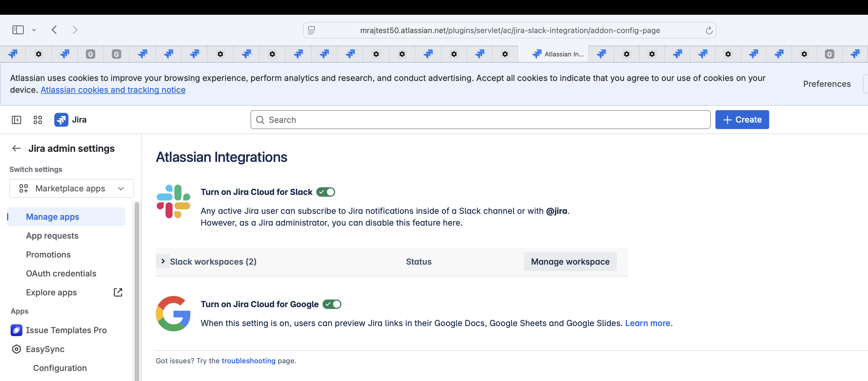Disable the Jira Cloud for Slack toggle
This screenshot has width=868, height=381.
click(325, 192)
